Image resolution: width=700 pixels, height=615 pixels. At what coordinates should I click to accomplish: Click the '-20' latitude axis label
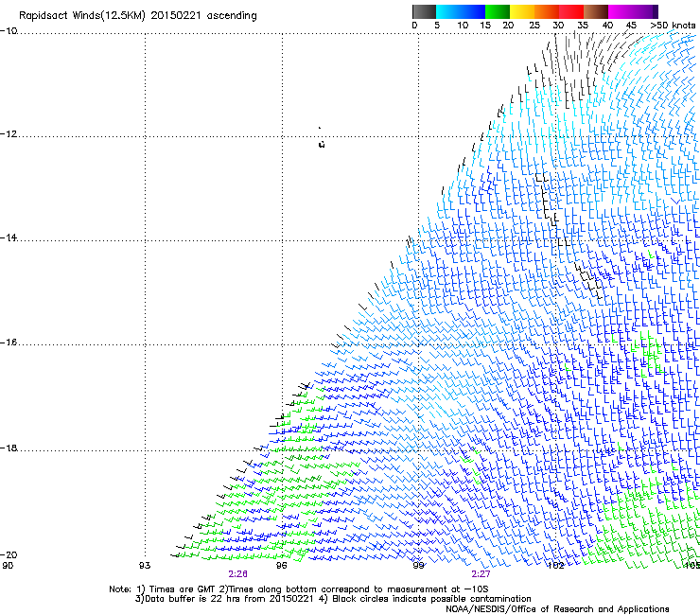coord(9,554)
